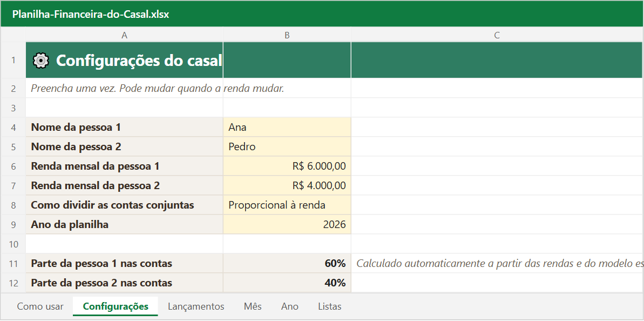Click the Calculado automaticamente note
Viewport: 644px width, 321px height.
[499, 264]
